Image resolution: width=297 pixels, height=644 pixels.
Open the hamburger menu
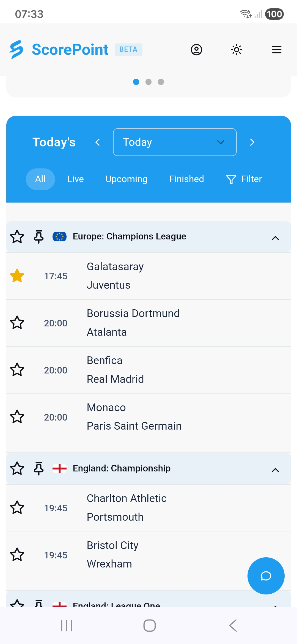click(276, 50)
